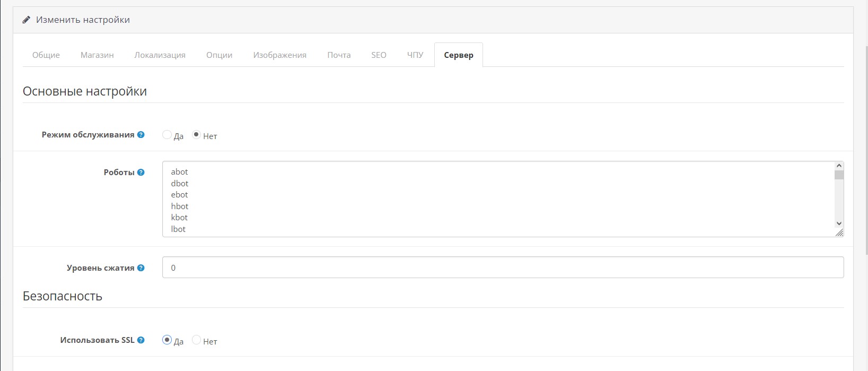Click the Уровень сжатия input field

pos(503,268)
